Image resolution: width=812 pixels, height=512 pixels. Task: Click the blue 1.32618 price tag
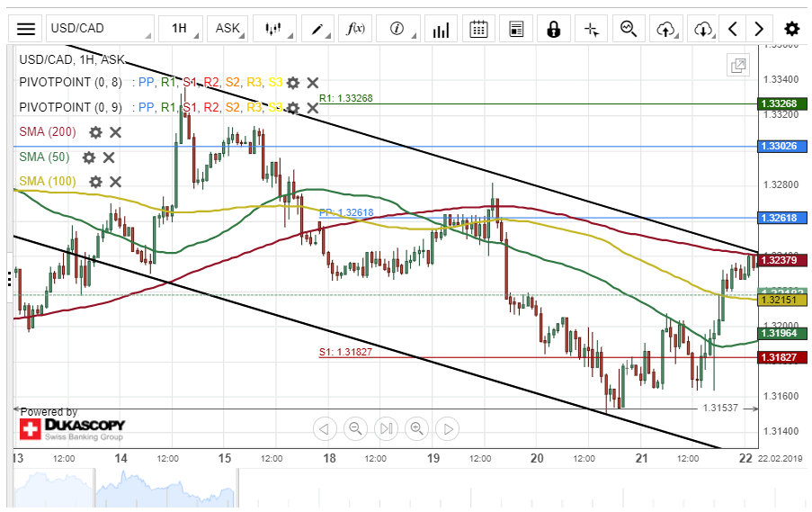[782, 218]
